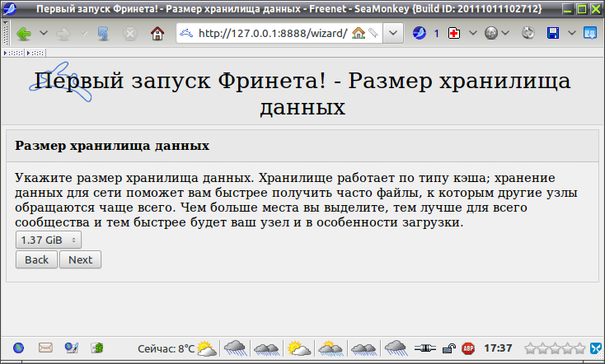
Task: Click the tag icon inside the URL bar
Action: pos(373,33)
